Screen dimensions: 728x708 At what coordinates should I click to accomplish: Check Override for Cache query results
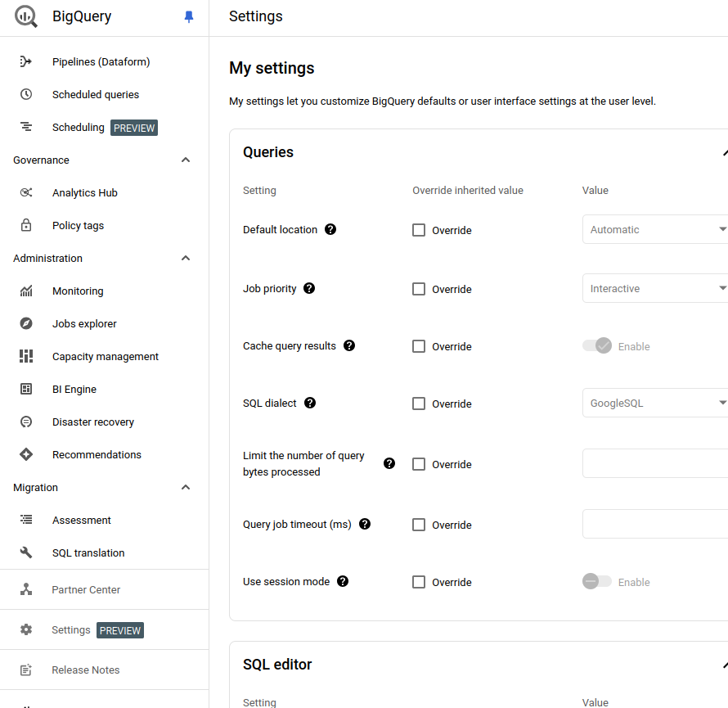tap(419, 346)
